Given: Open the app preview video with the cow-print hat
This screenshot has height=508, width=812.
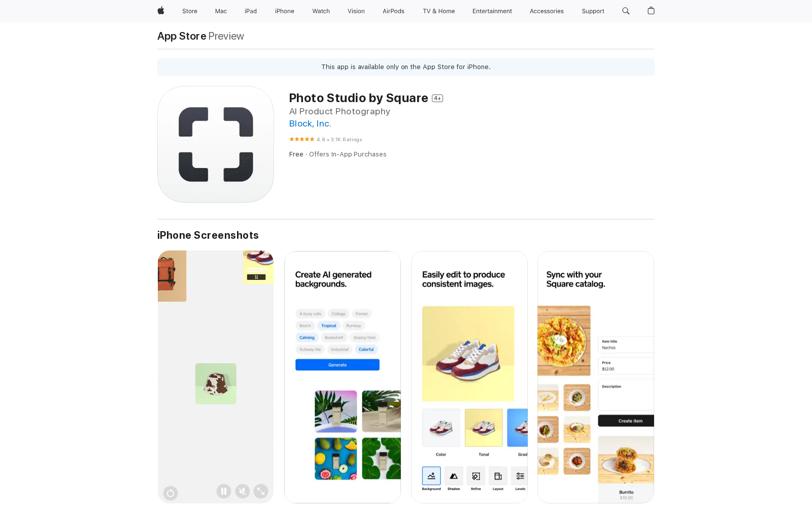Looking at the screenshot, I should click(x=216, y=377).
